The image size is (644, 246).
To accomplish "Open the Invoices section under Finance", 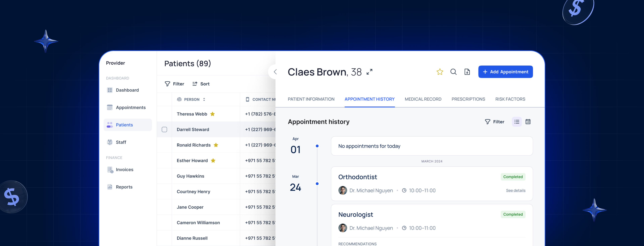I will pos(124,169).
